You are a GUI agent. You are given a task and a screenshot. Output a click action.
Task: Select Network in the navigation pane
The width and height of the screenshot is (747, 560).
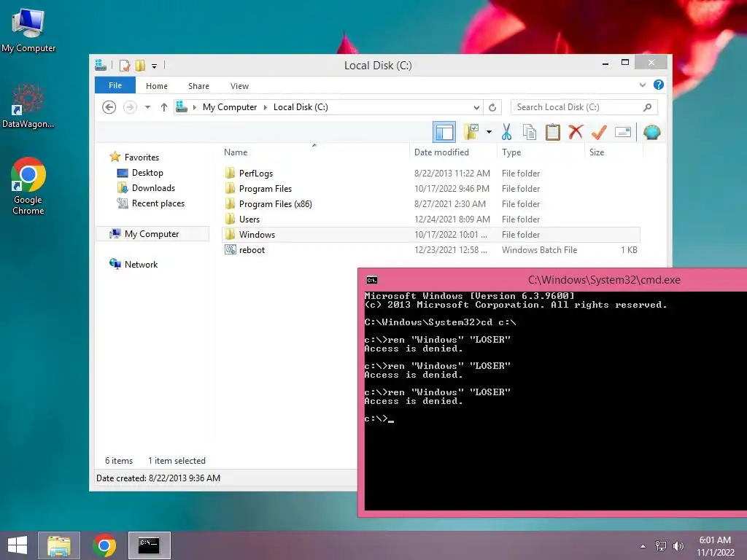141,264
